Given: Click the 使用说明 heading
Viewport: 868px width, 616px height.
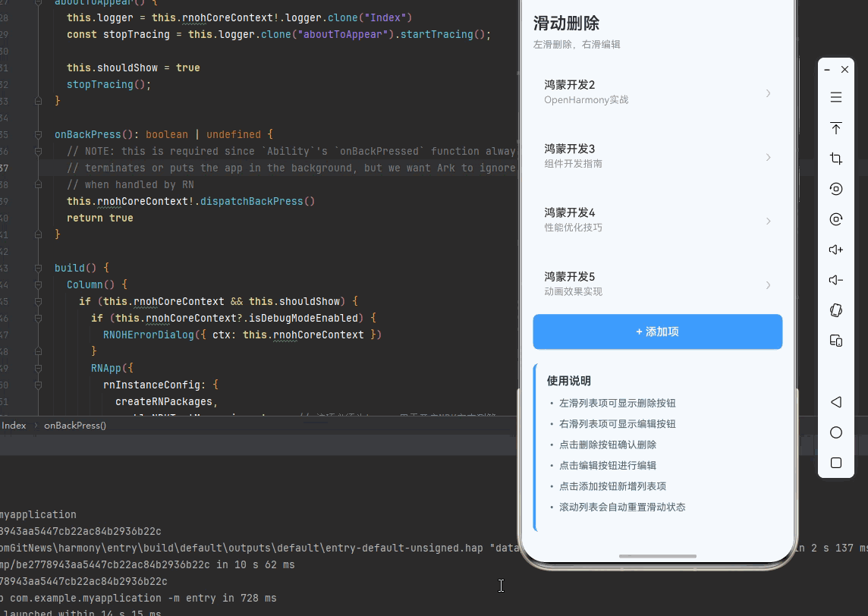Looking at the screenshot, I should coord(568,381).
